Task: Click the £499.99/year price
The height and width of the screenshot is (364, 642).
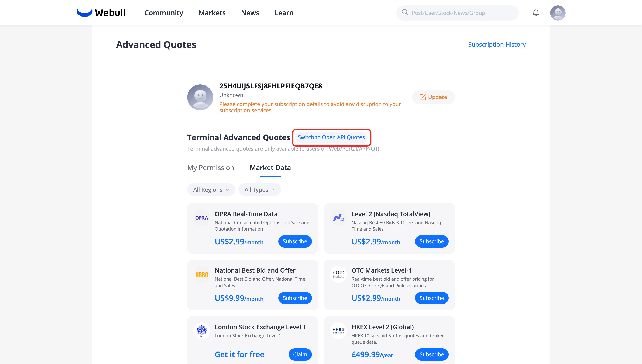Action: click(372, 354)
